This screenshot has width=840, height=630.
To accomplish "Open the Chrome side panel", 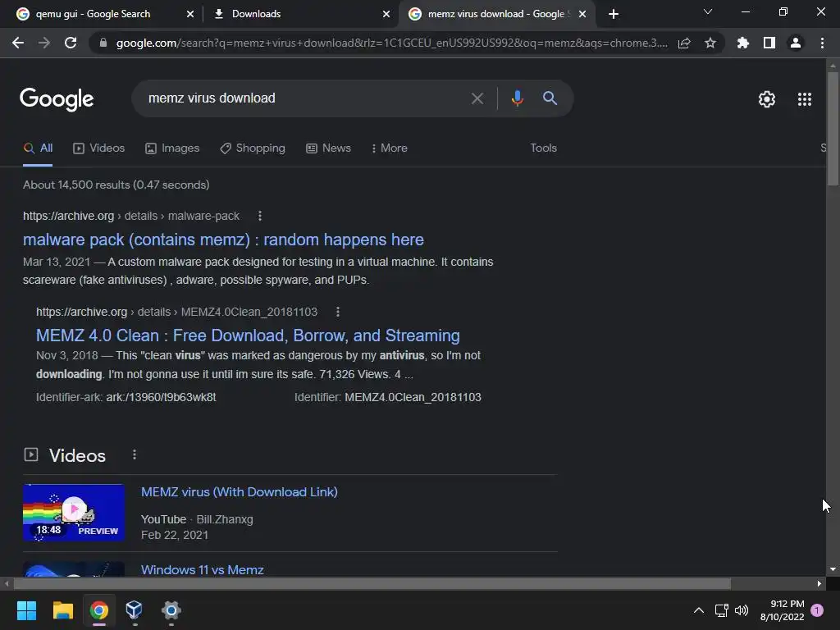I will click(769, 43).
